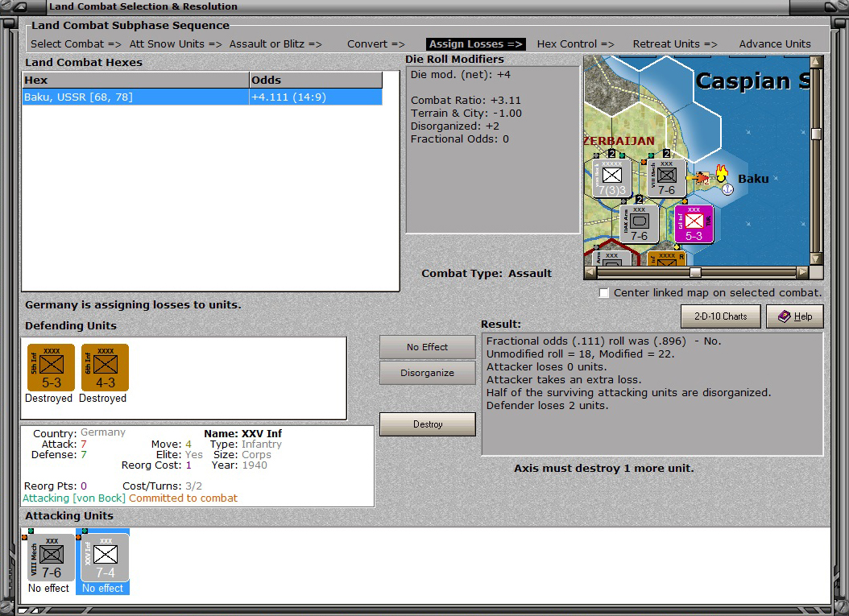Click the map horizontal scrollbar thumb

coord(695,271)
